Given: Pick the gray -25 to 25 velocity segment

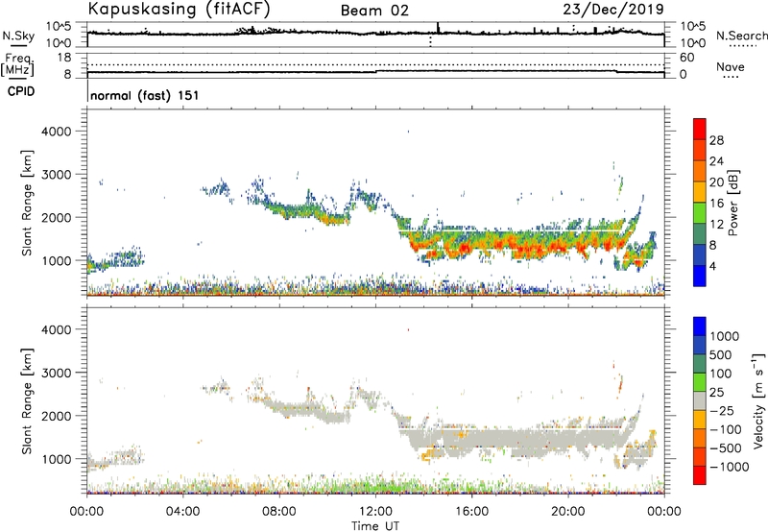Looking at the screenshot, I should [x=700, y=400].
